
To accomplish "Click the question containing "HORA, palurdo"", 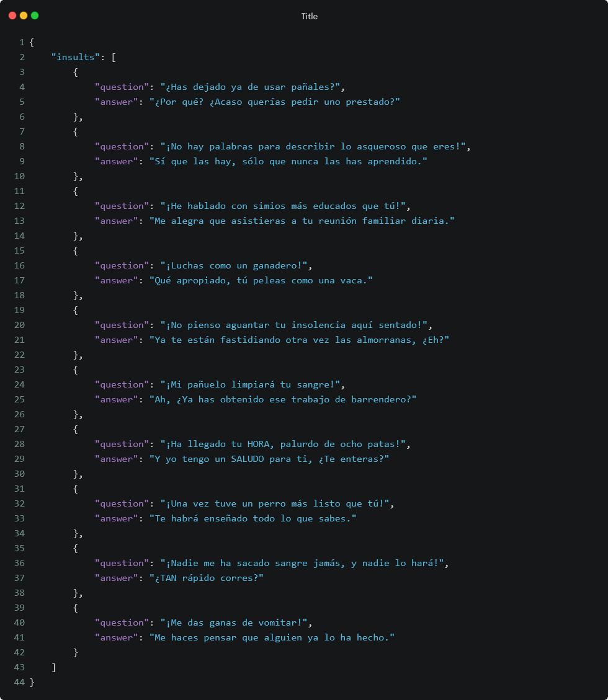I will point(283,444).
